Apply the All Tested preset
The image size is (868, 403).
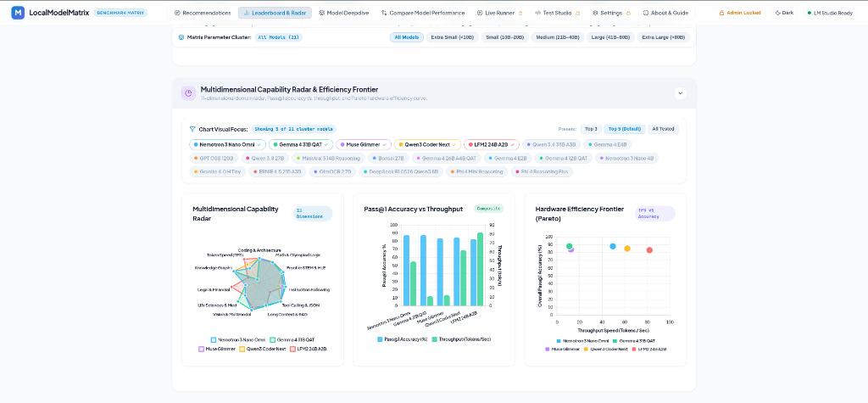(663, 129)
